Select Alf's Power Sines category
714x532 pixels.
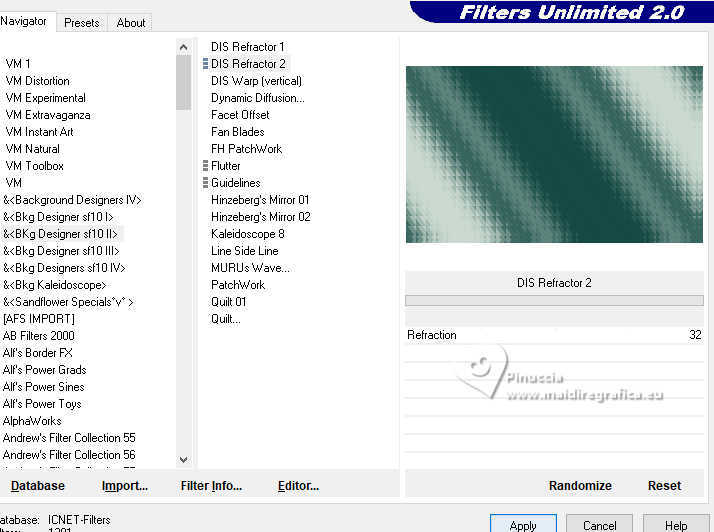44,387
